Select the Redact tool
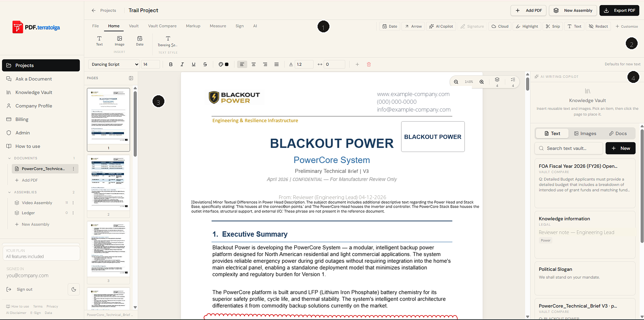 pyautogui.click(x=598, y=26)
